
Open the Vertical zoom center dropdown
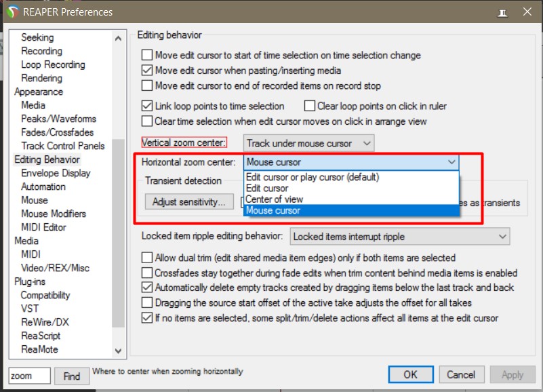coord(308,143)
